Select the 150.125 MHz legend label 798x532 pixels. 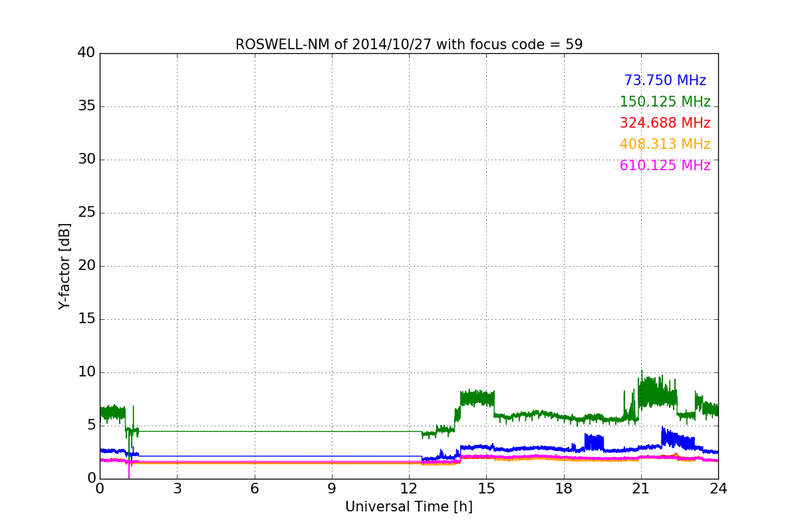pyautogui.click(x=665, y=102)
